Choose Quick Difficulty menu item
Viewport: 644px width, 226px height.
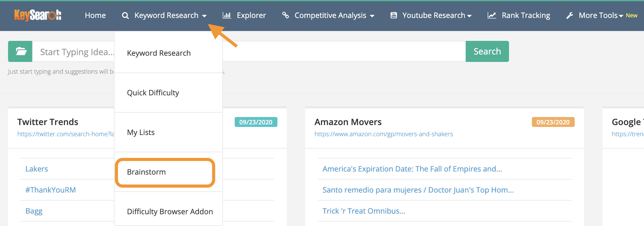(153, 93)
